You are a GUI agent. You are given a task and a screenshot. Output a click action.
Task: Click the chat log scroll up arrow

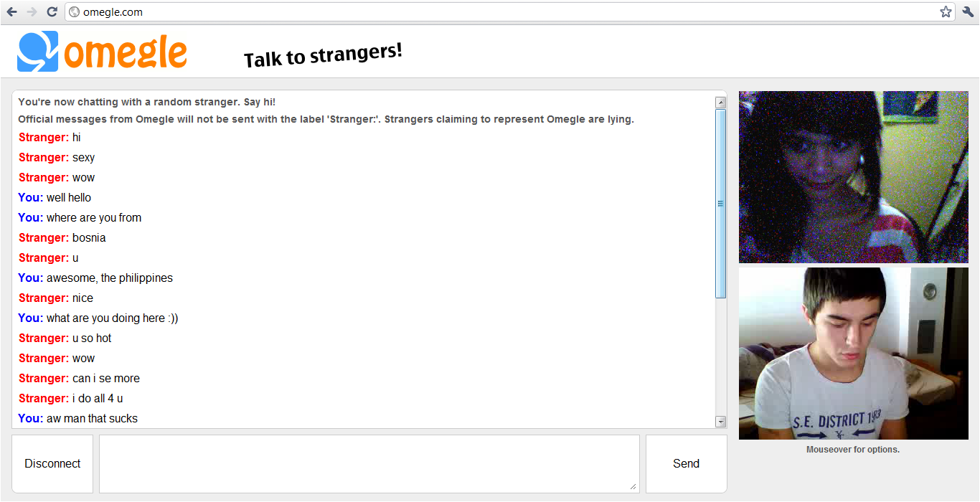[x=721, y=103]
